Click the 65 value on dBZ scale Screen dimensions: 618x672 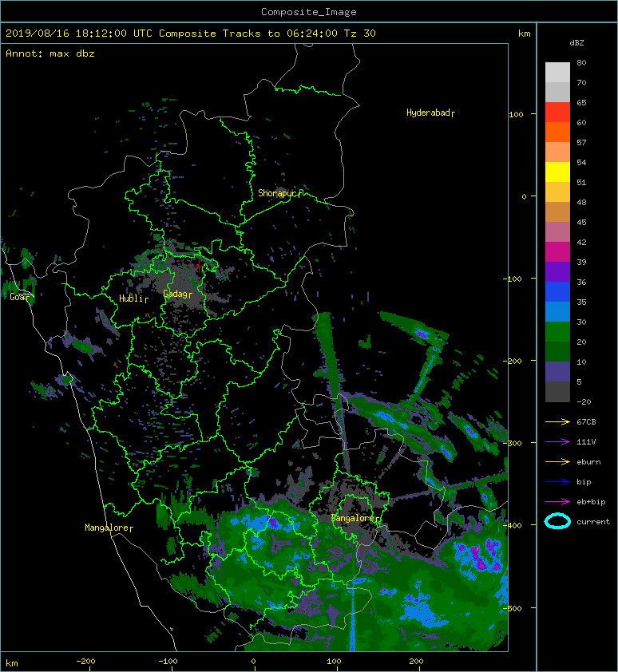[581, 102]
